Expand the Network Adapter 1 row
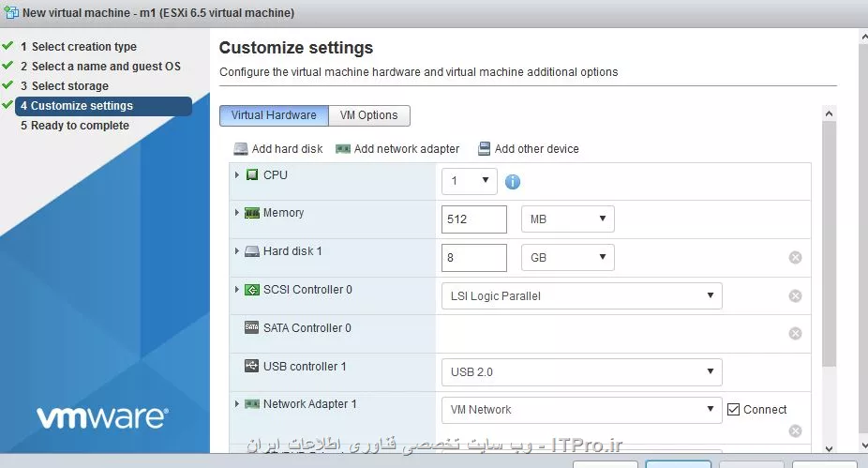 tap(237, 404)
